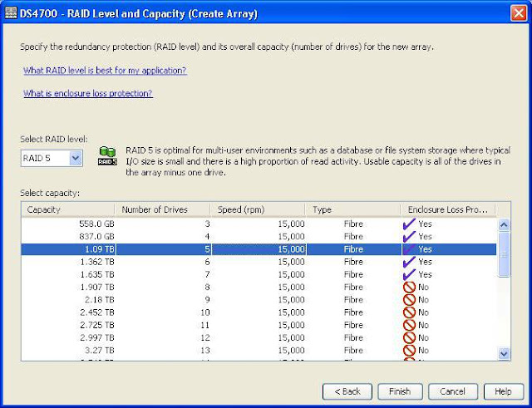Select the 1.362 TB capacity row
The width and height of the screenshot is (532, 408).
pyautogui.click(x=259, y=262)
